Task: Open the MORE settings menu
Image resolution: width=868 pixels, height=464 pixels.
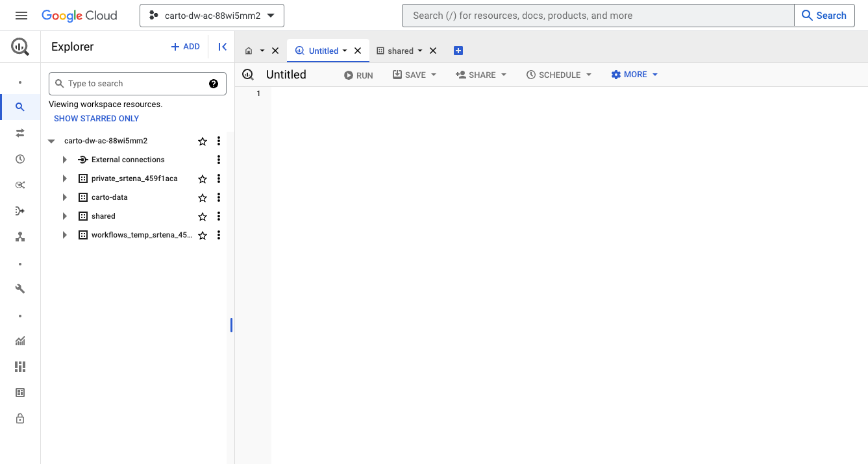Action: pyautogui.click(x=634, y=75)
